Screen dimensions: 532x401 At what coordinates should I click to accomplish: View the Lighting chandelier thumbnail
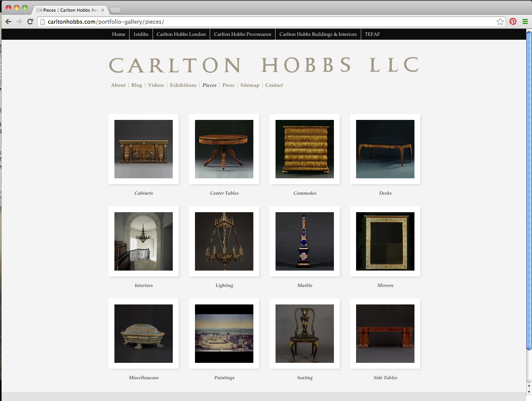(x=224, y=241)
